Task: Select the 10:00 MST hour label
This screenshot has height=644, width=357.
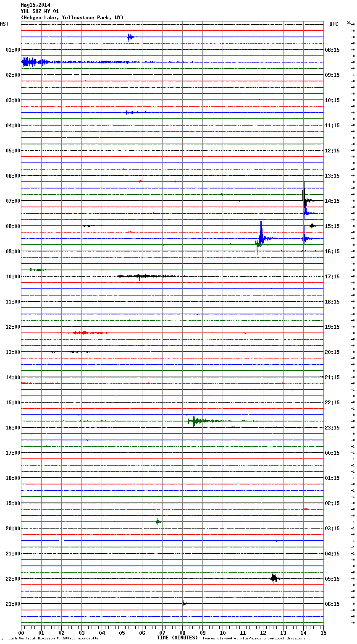Action: (13, 277)
